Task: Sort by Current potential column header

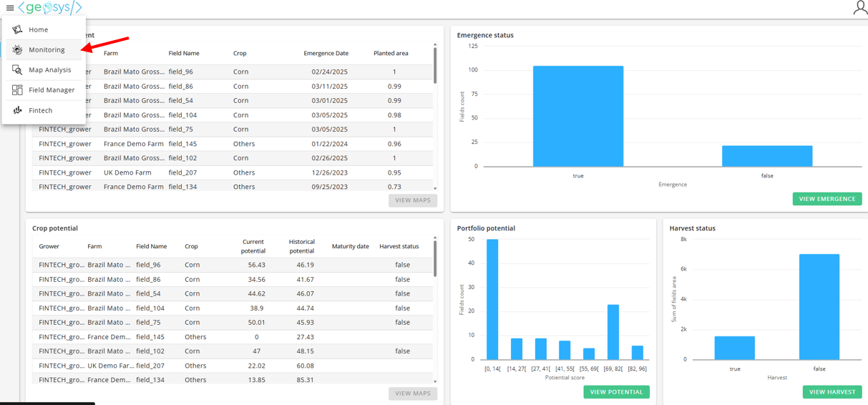Action: [253, 246]
